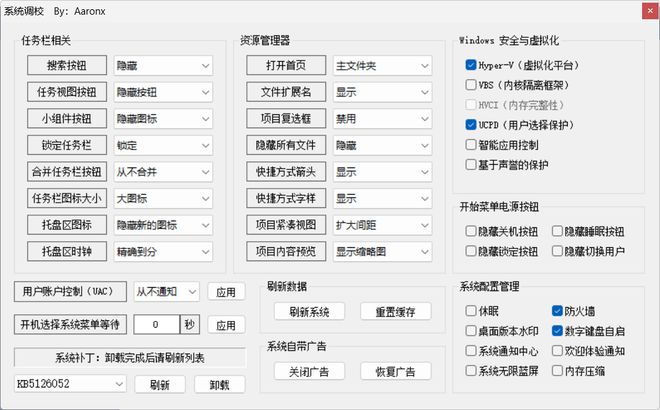This screenshot has height=410, width=660.
Task: Click the 托盘区时钟 button
Action: 67,251
